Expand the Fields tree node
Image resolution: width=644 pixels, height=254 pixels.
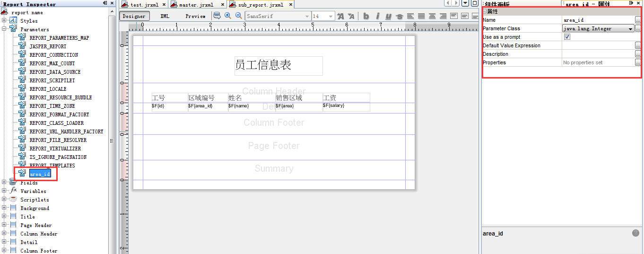(x=4, y=183)
